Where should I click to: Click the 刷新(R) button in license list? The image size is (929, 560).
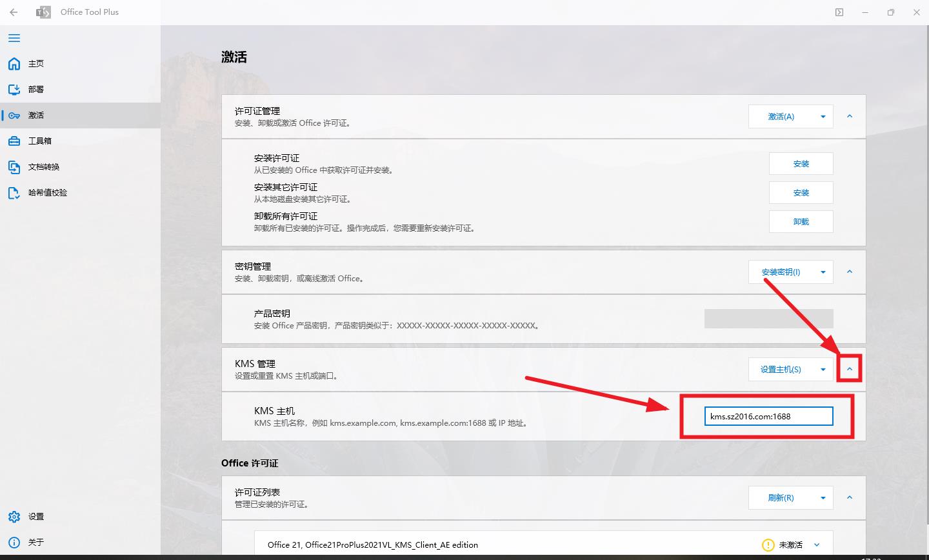click(781, 497)
